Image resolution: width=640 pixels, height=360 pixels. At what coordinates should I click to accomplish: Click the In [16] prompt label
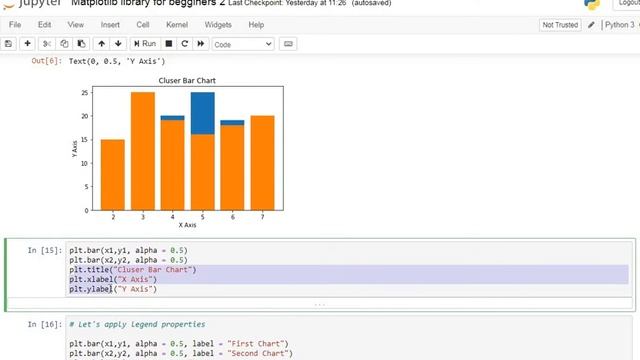pyautogui.click(x=45, y=325)
